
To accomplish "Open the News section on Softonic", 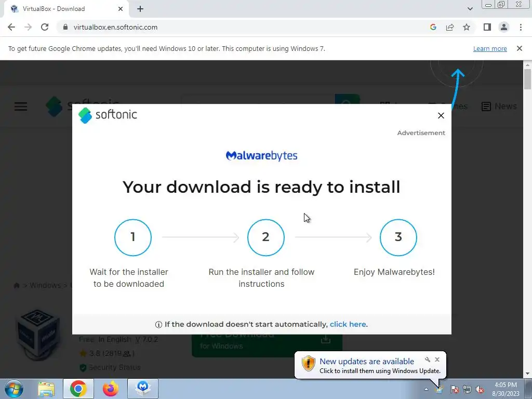I will (x=499, y=106).
